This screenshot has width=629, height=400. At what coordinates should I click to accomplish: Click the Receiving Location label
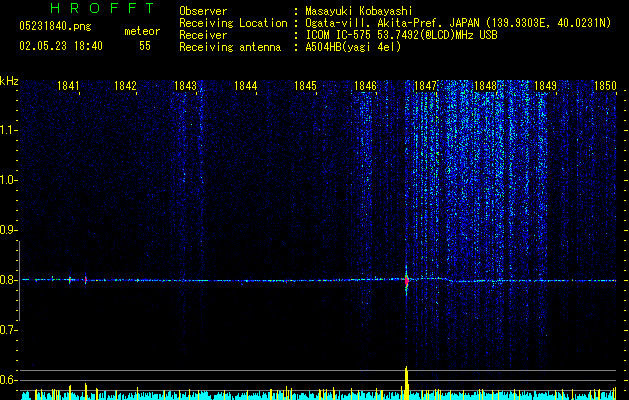(x=233, y=24)
